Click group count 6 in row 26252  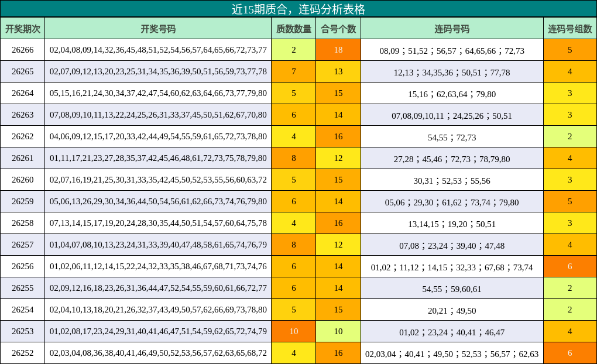[x=570, y=353]
